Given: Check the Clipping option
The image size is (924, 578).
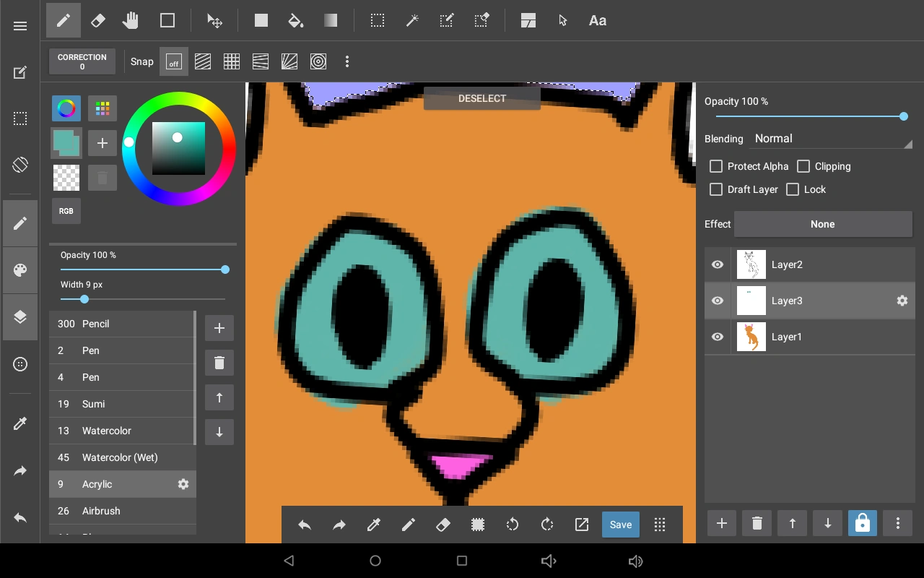Looking at the screenshot, I should pyautogui.click(x=803, y=166).
